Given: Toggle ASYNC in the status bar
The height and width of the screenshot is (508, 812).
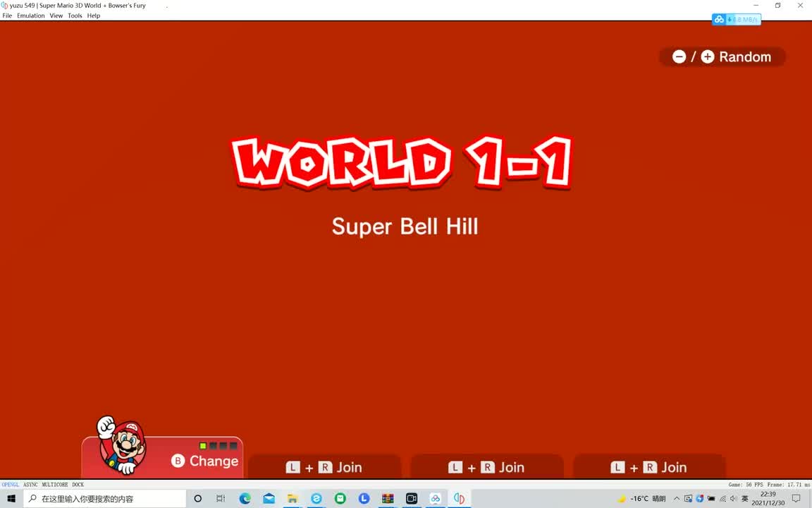Looking at the screenshot, I should tap(30, 485).
